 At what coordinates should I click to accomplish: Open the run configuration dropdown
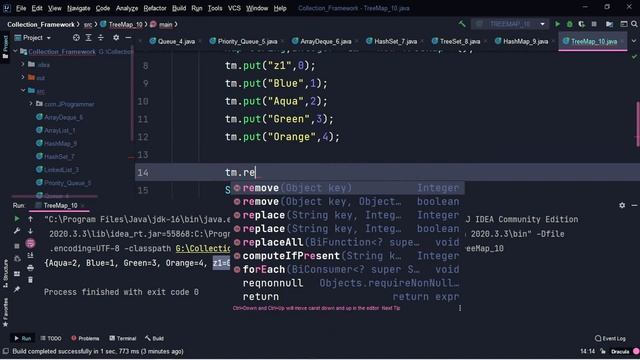[x=511, y=24]
